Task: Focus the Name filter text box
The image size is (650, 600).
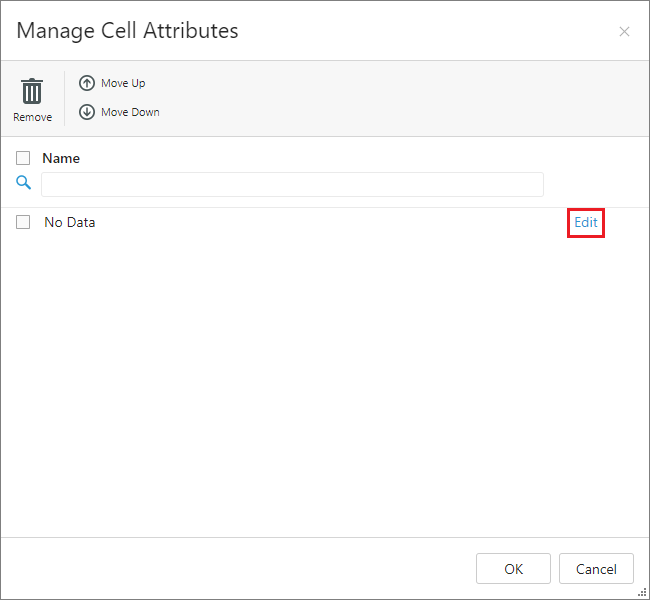Action: [292, 184]
